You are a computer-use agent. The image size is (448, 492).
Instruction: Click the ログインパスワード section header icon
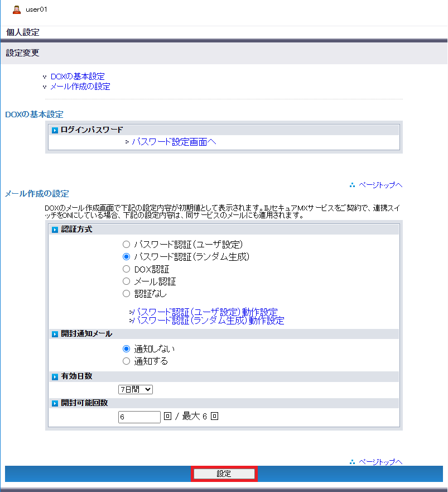(55, 130)
